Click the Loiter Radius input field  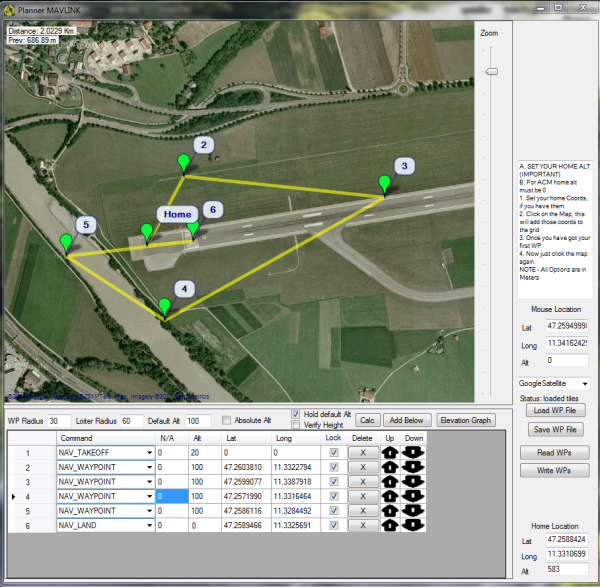[x=132, y=421]
